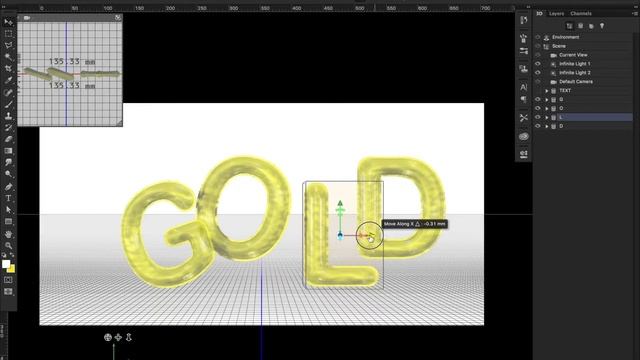
Task: Select the Magic Wand tool
Action: [8, 57]
